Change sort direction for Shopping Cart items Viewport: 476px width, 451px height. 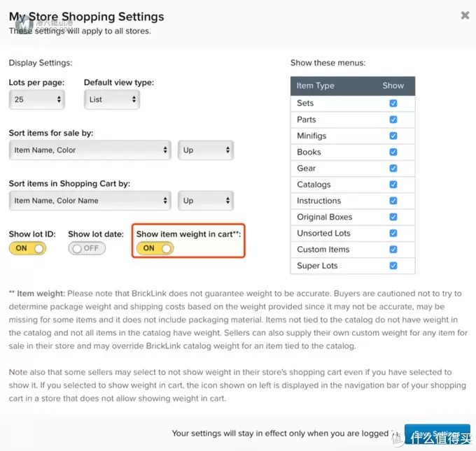tap(206, 201)
